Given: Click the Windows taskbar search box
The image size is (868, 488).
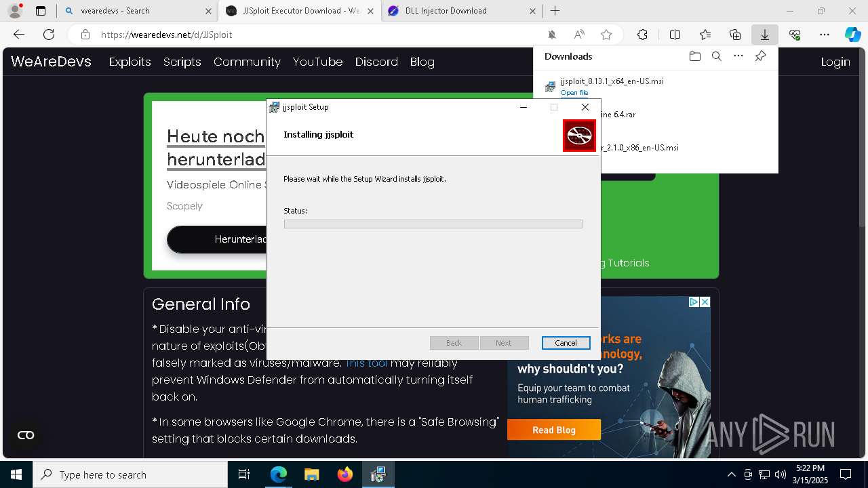Looking at the screenshot, I should point(130,474).
